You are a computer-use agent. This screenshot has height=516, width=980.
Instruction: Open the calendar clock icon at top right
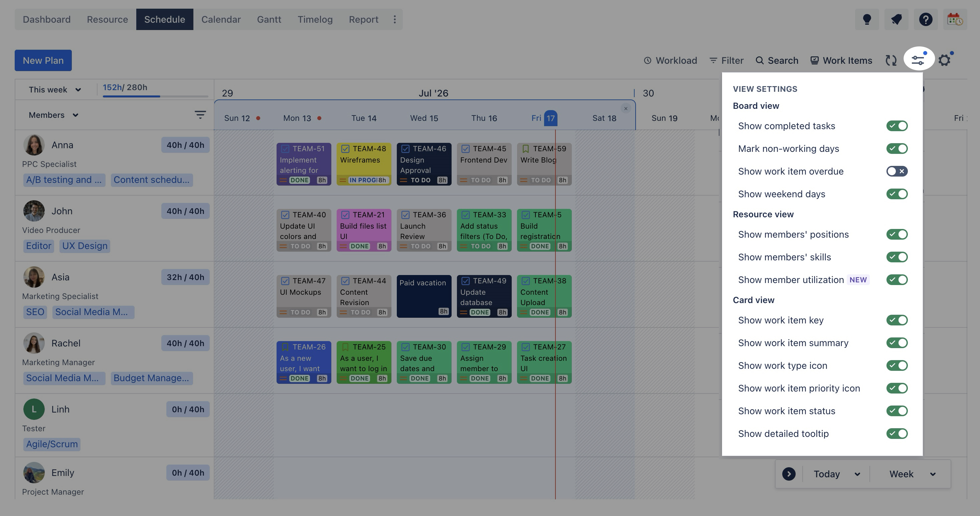tap(955, 19)
